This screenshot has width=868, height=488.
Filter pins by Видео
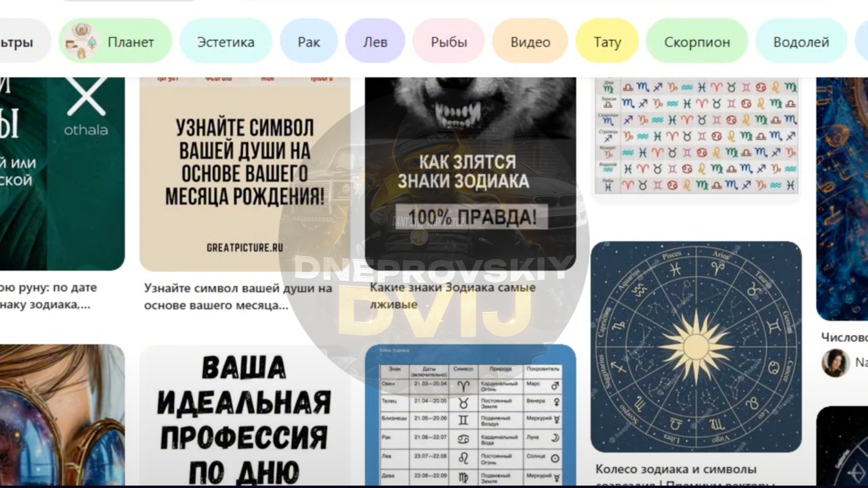point(530,41)
